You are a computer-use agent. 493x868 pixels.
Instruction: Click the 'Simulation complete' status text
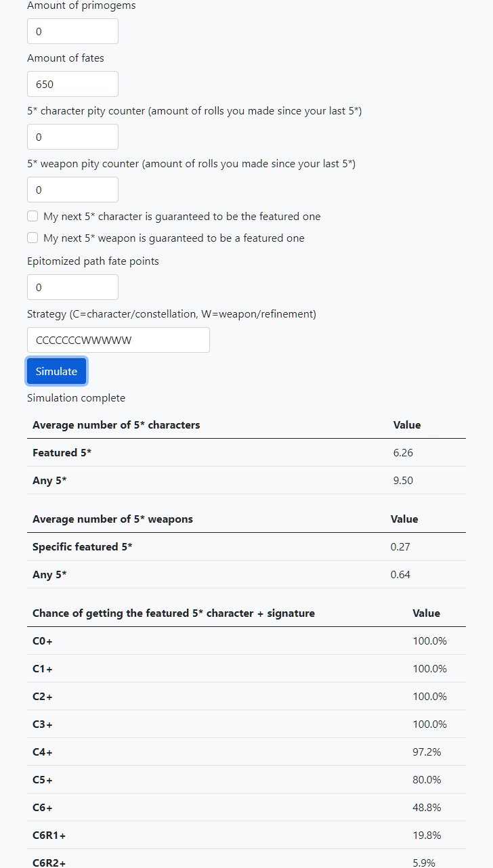click(77, 398)
